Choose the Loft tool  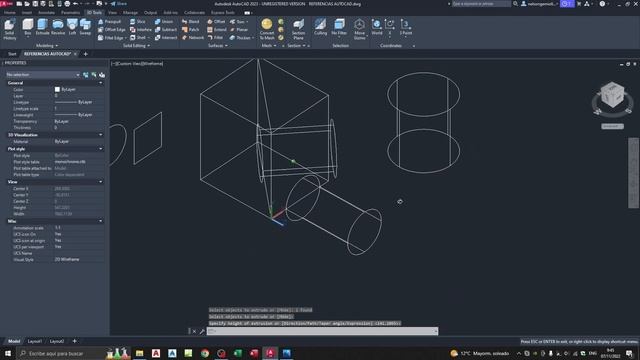pyautogui.click(x=72, y=27)
